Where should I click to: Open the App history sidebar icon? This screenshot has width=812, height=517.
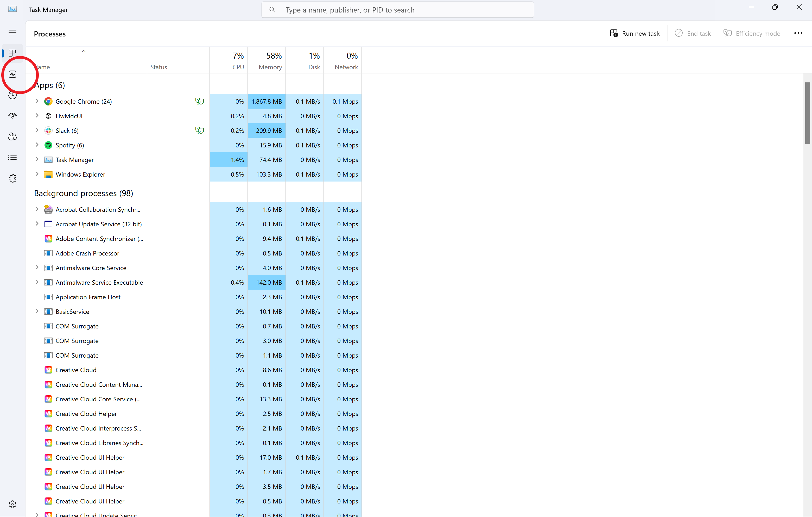pos(12,95)
